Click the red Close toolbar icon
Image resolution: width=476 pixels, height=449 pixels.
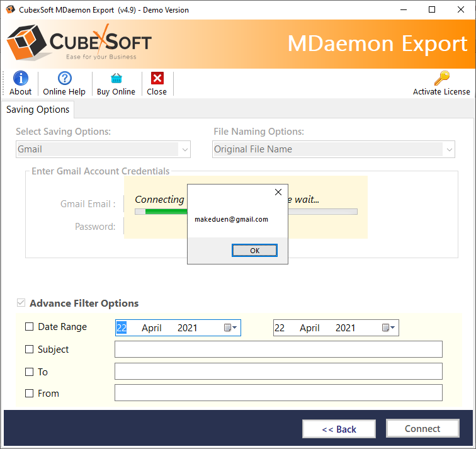click(x=157, y=78)
